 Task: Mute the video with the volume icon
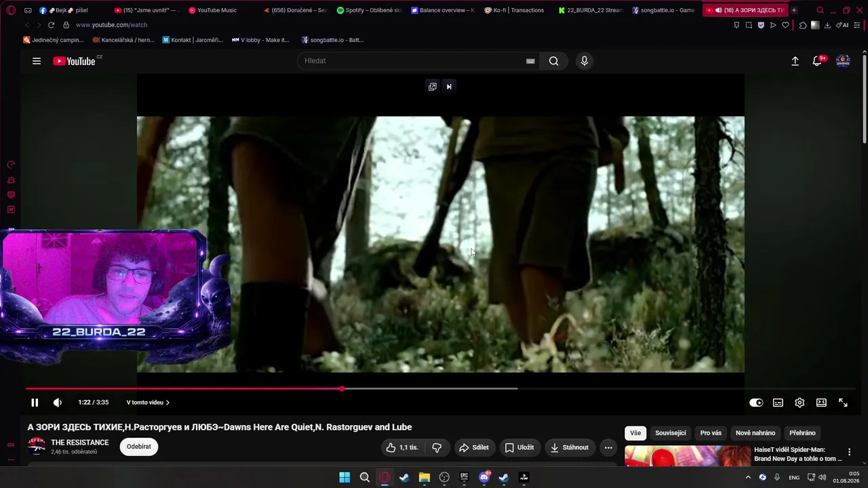pos(58,403)
